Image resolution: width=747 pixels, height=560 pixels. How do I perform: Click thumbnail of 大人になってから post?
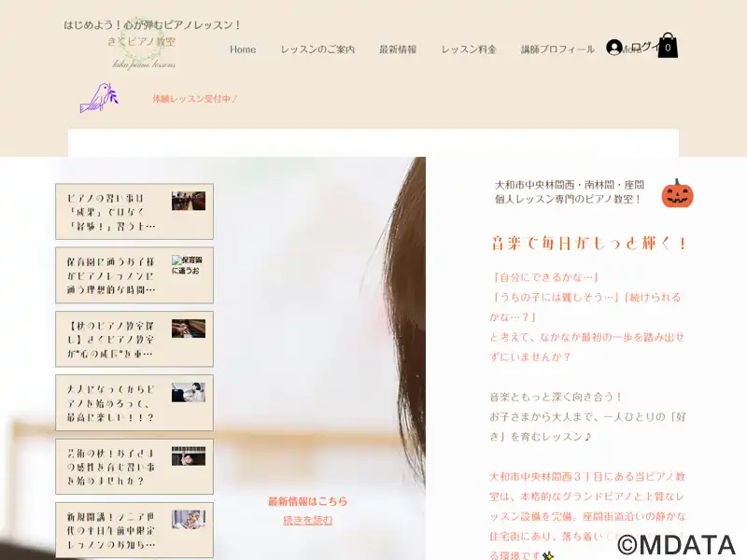189,392
